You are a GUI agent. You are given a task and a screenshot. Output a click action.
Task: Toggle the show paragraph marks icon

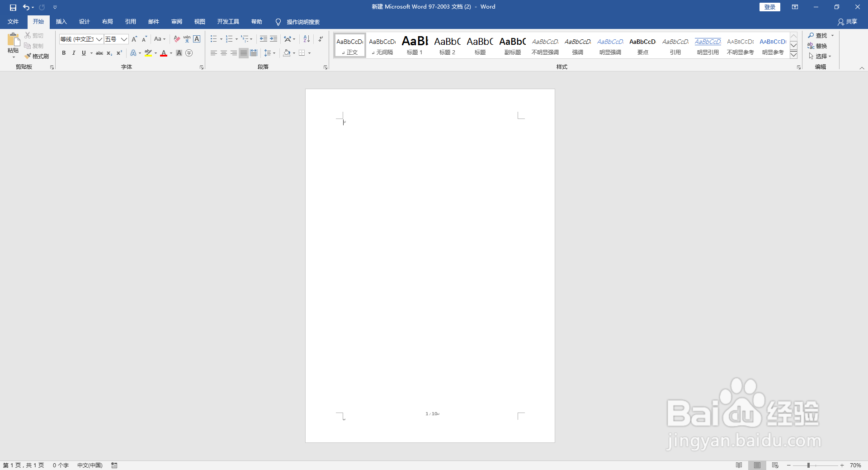click(x=320, y=39)
